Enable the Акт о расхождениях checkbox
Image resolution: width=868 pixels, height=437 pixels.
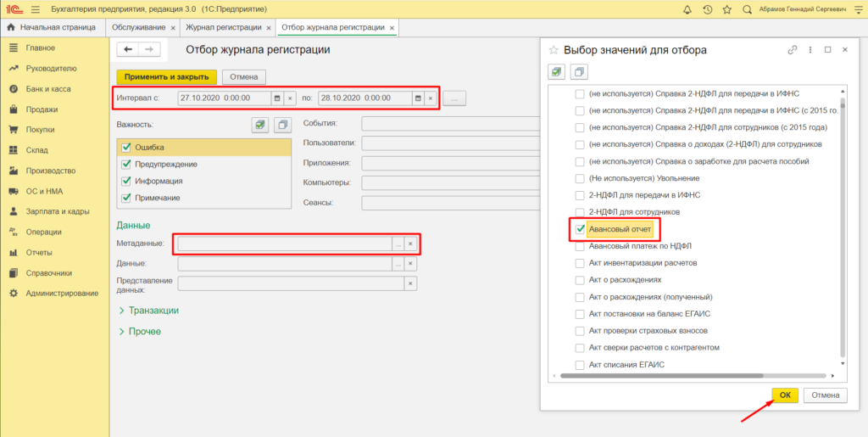581,279
